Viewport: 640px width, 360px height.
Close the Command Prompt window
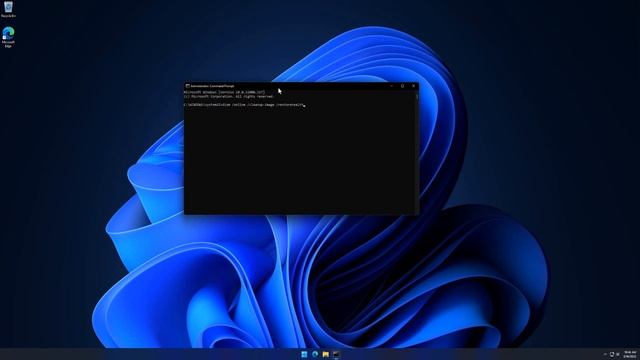pyautogui.click(x=413, y=86)
